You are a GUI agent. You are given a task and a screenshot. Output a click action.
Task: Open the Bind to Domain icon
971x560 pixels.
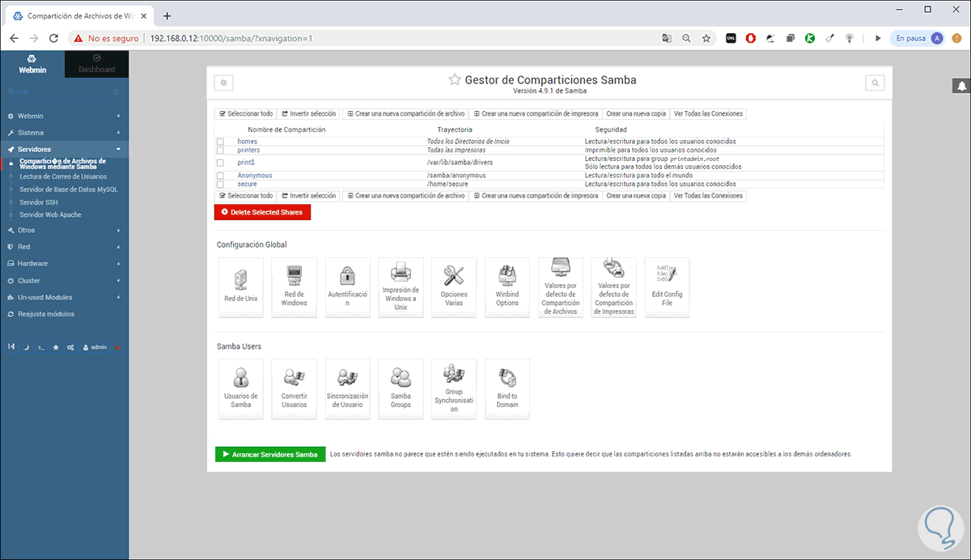[507, 389]
